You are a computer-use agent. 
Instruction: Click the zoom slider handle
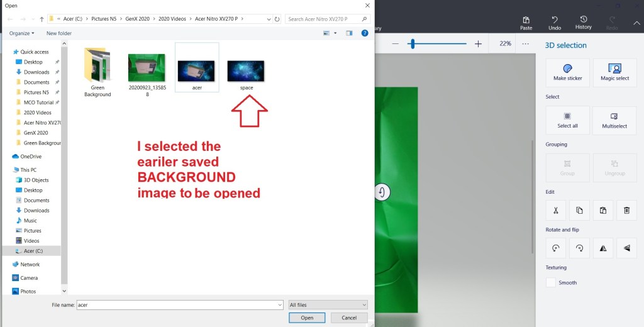tap(413, 44)
